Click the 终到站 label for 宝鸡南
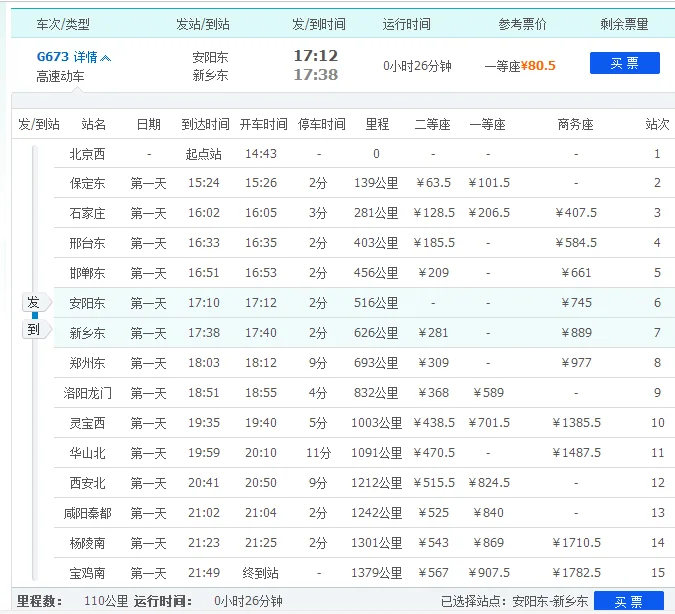Screen dimensions: 675x614 click(x=260, y=573)
